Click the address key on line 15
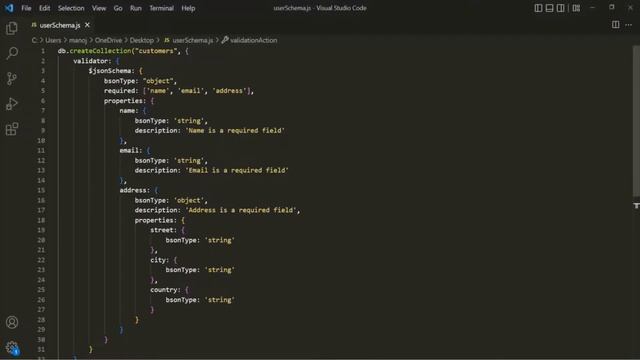 tap(133, 190)
